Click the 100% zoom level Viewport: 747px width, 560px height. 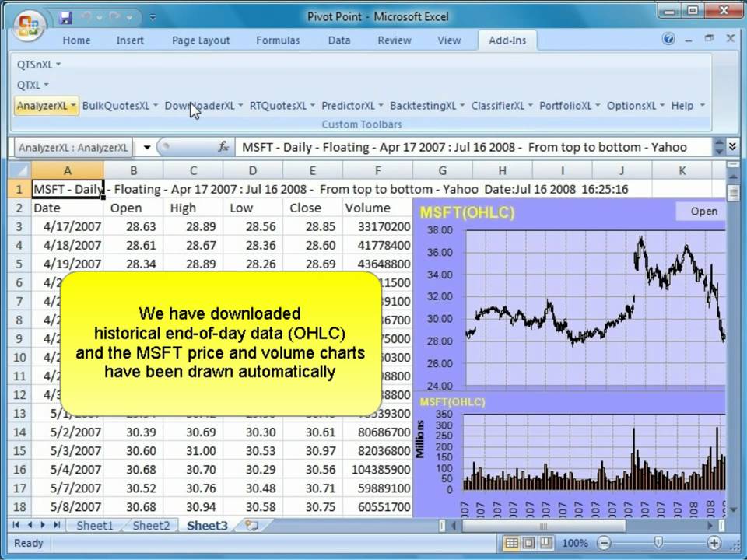pos(574,543)
